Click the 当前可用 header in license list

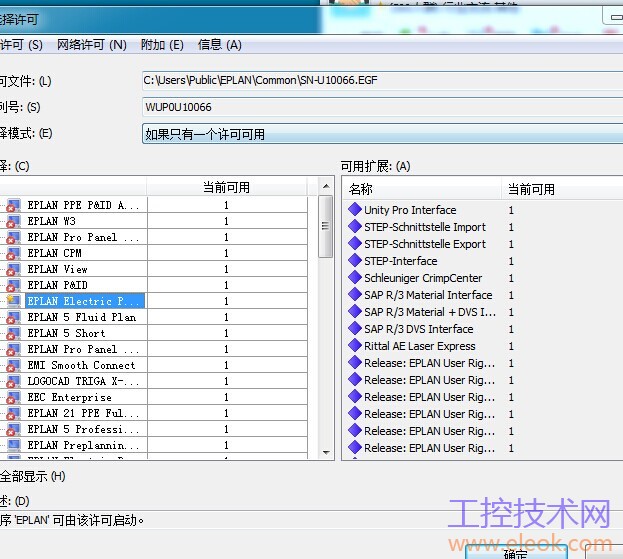[x=226, y=187]
